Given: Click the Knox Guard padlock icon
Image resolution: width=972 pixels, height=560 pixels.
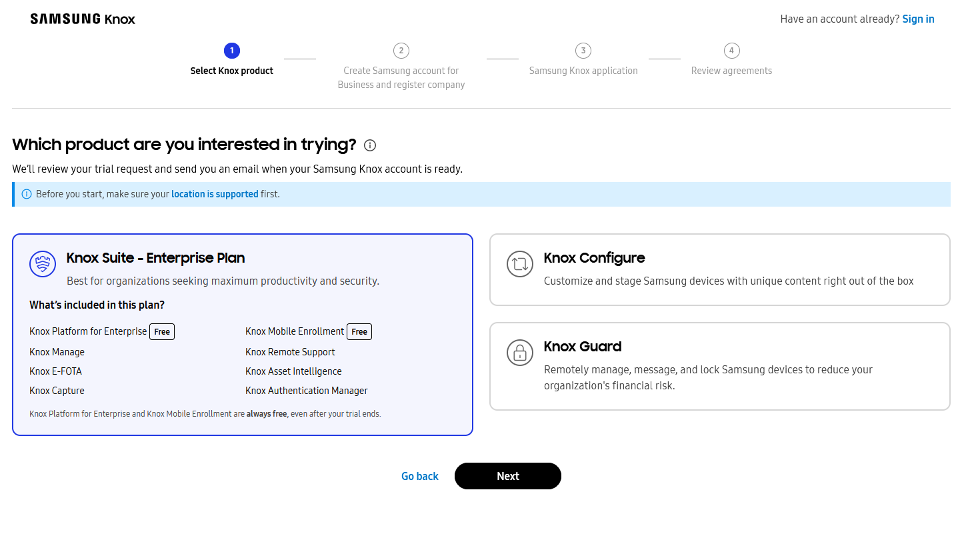Looking at the screenshot, I should [x=520, y=353].
